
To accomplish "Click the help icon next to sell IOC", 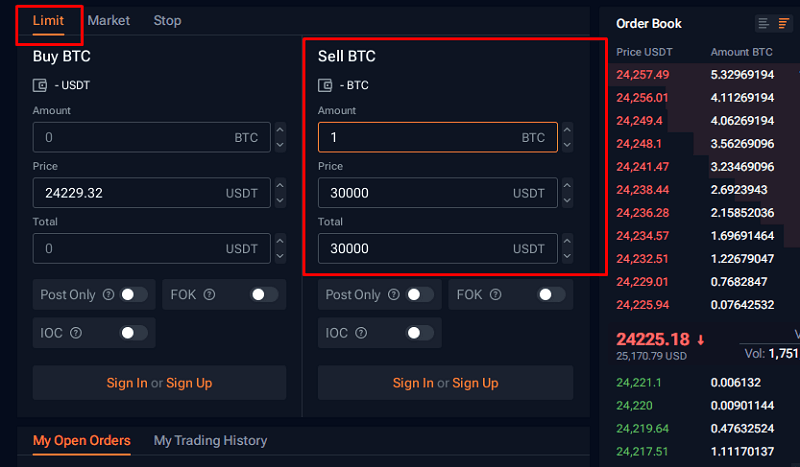I will (361, 333).
